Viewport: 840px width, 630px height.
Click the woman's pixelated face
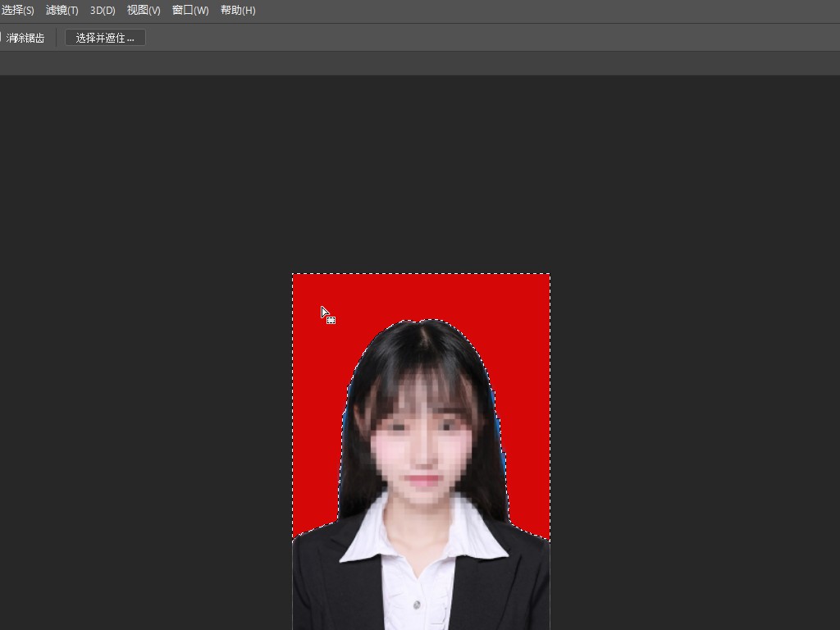click(x=422, y=451)
